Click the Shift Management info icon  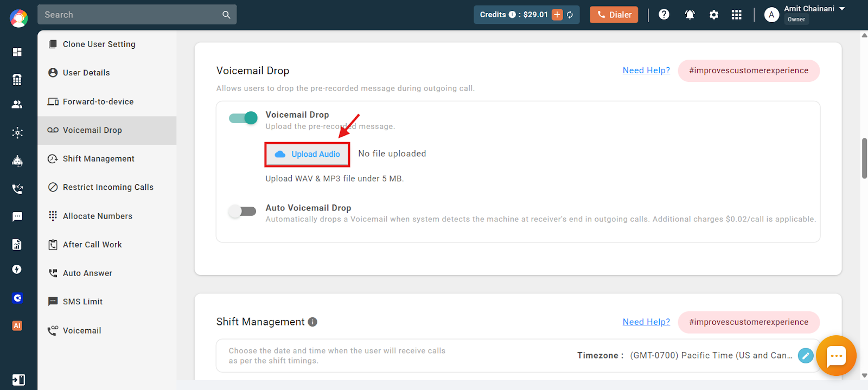click(x=312, y=322)
